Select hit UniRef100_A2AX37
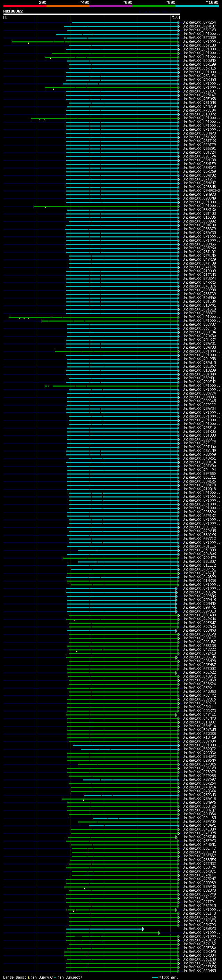222x980 pixels. click(x=199, y=26)
